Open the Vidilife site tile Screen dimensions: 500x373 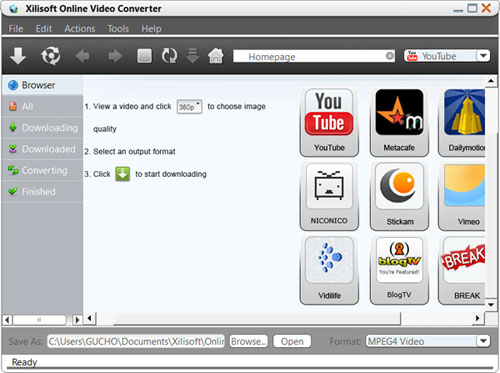pos(329,270)
